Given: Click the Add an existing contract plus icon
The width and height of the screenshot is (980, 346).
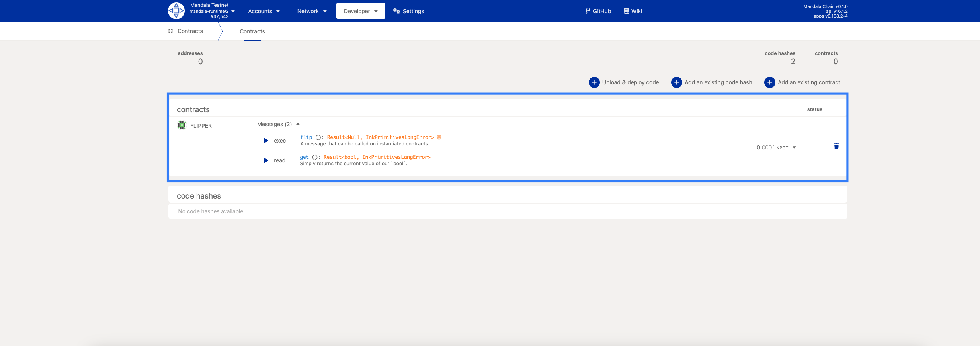Looking at the screenshot, I should pyautogui.click(x=769, y=82).
